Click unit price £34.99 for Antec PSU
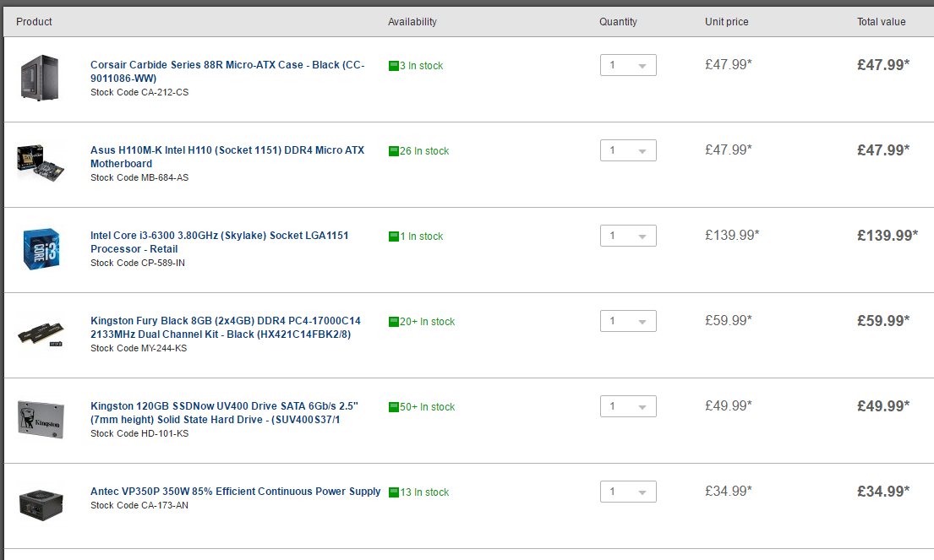Image resolution: width=934 pixels, height=560 pixels. [729, 492]
